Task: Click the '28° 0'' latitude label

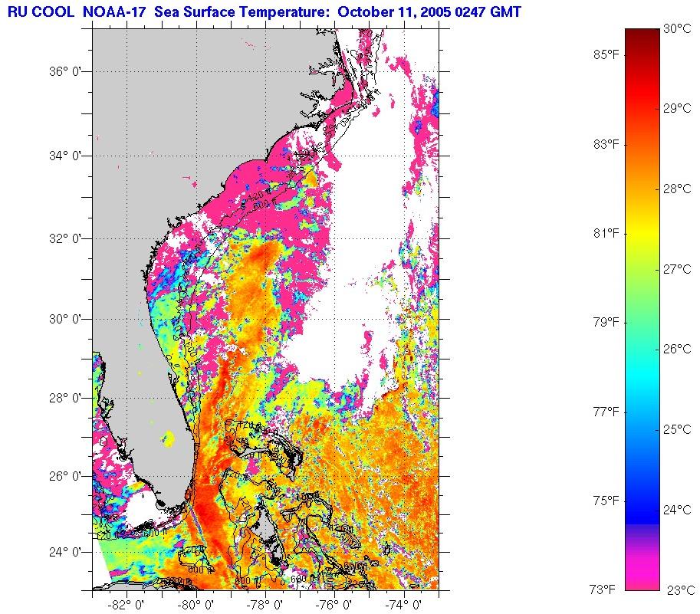Action: [x=64, y=398]
